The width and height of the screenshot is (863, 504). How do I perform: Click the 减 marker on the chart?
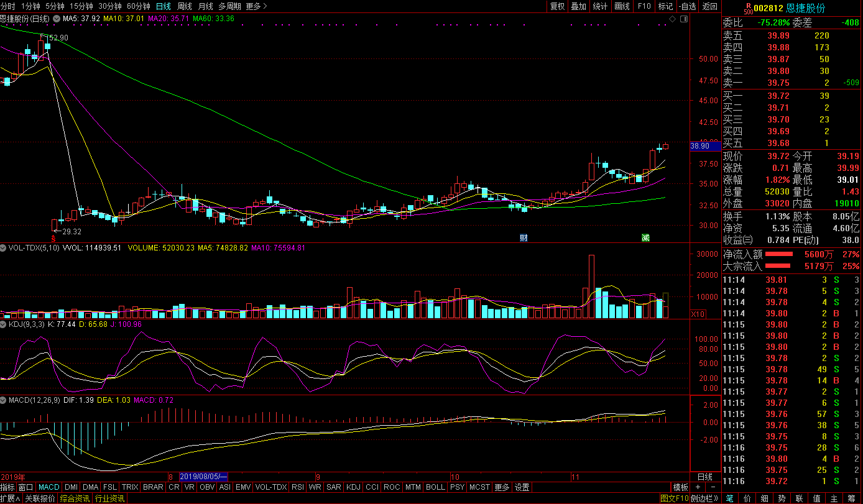point(645,237)
